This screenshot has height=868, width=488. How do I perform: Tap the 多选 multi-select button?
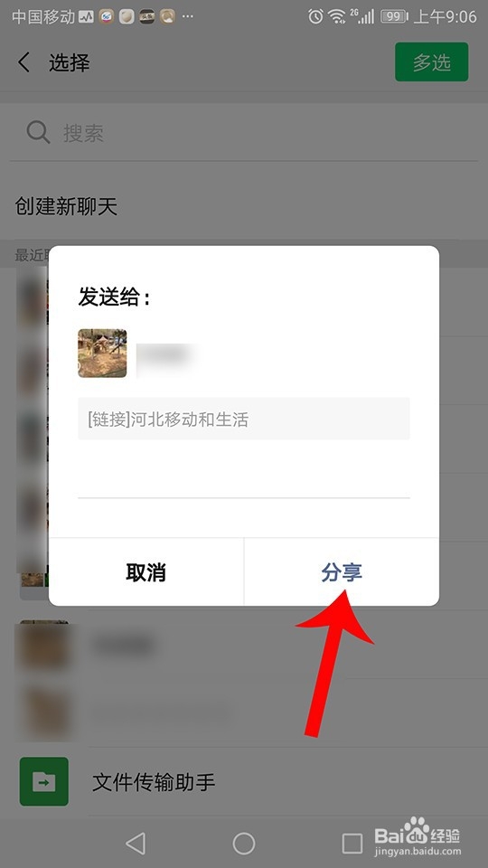[x=432, y=62]
